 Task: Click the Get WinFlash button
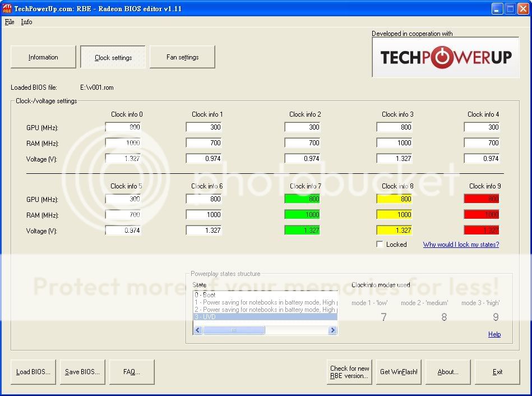click(x=399, y=372)
